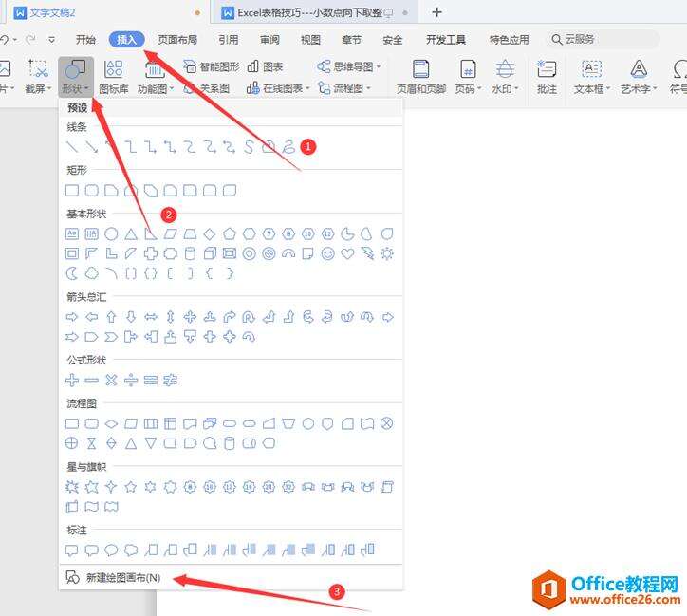Insert a 批注 comment
The height and width of the screenshot is (616, 687).
tap(547, 77)
